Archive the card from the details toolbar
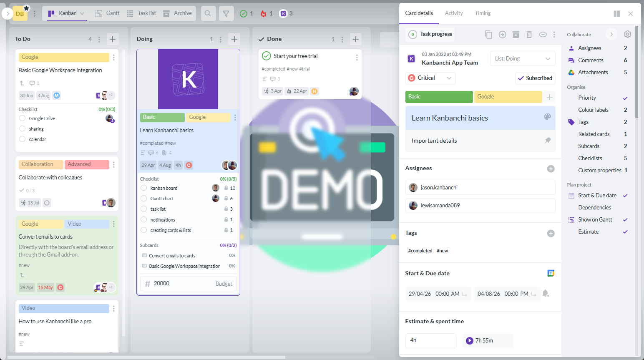 (516, 35)
